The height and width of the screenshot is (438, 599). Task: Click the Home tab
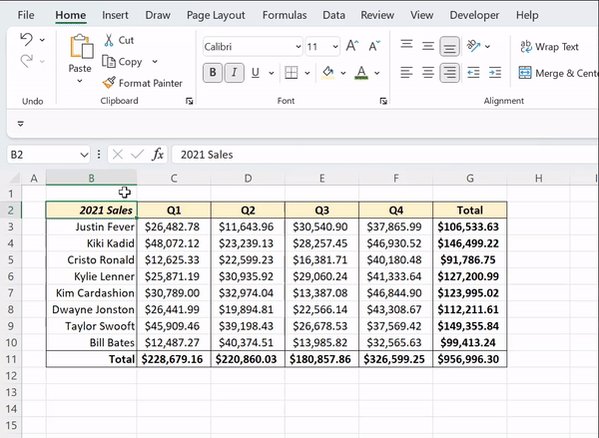tap(71, 15)
